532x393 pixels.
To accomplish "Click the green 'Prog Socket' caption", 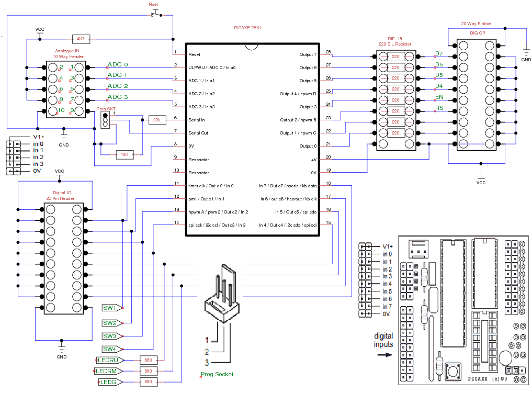I will coord(217,374).
